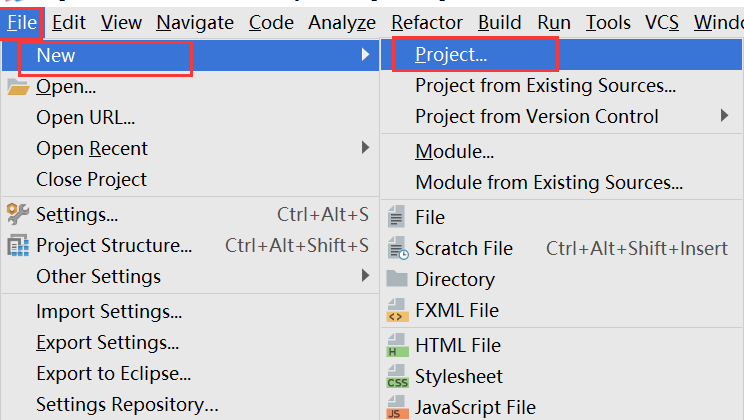Click the Stylesheet CSS icon
Screen dimensions: 744x420
(397, 377)
